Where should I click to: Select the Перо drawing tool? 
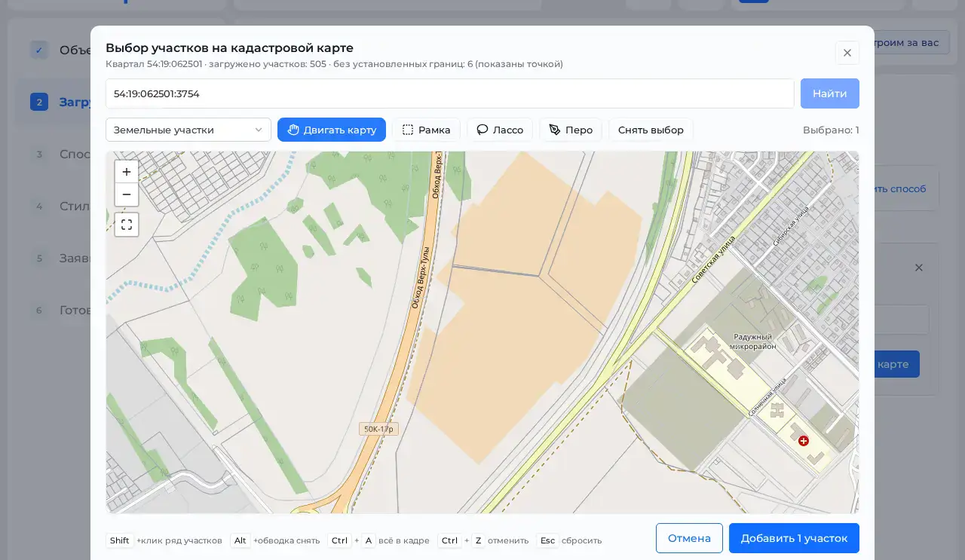571,130
